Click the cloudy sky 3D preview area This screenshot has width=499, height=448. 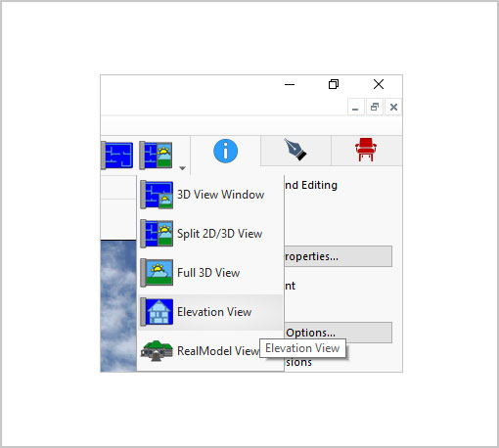click(118, 306)
